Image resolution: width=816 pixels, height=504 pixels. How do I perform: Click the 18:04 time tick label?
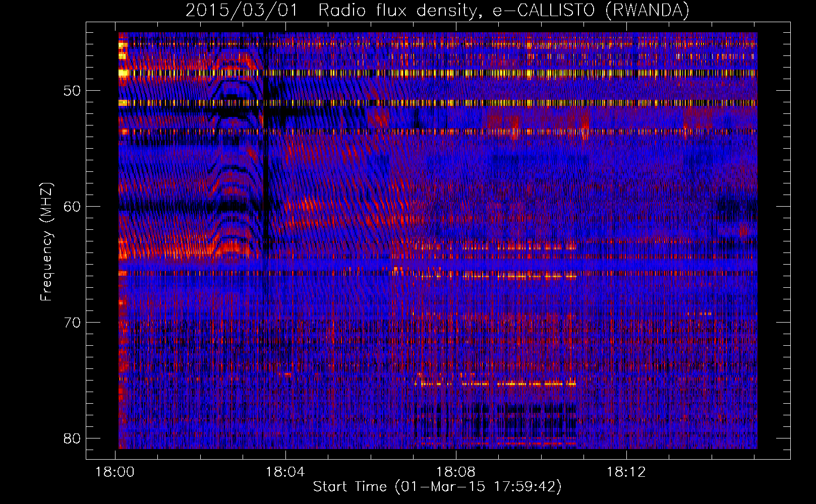(x=285, y=472)
